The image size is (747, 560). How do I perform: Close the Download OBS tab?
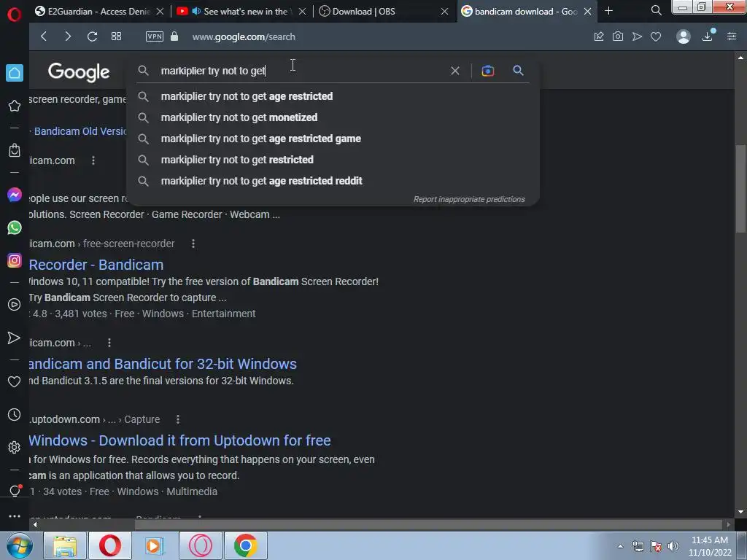click(444, 11)
